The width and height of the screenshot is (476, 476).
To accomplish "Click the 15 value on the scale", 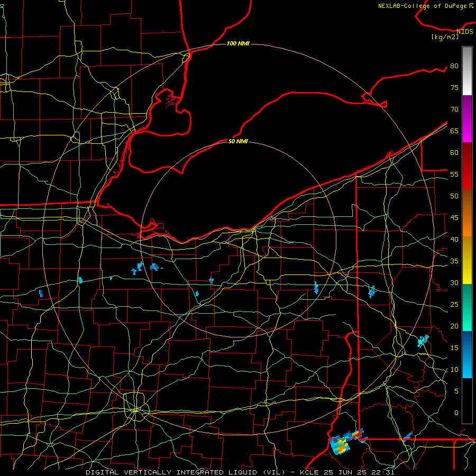I will pyautogui.click(x=454, y=348).
